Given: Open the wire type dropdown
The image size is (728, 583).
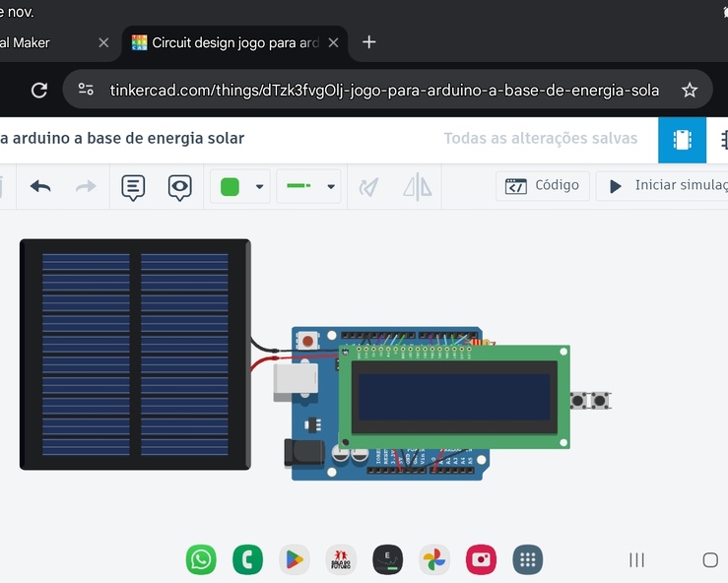Looking at the screenshot, I should pos(309,186).
